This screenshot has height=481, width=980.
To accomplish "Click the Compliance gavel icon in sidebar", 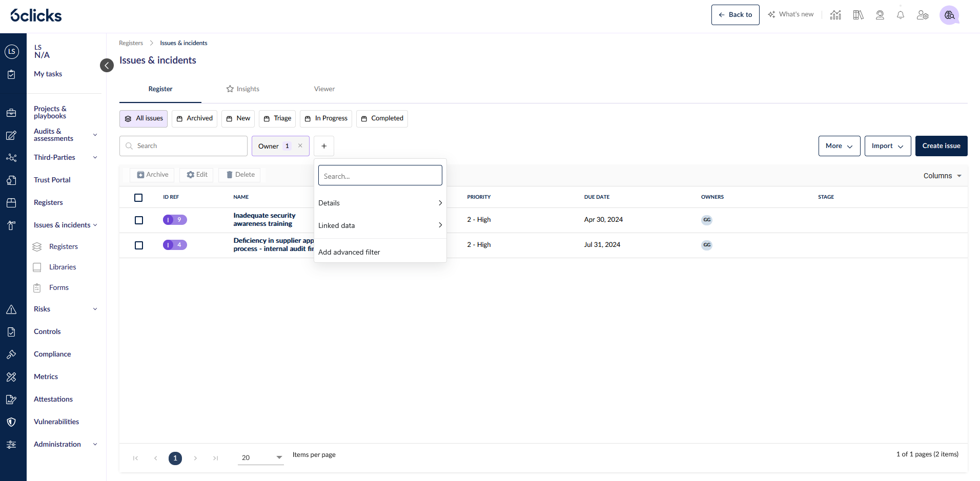I will 11,354.
